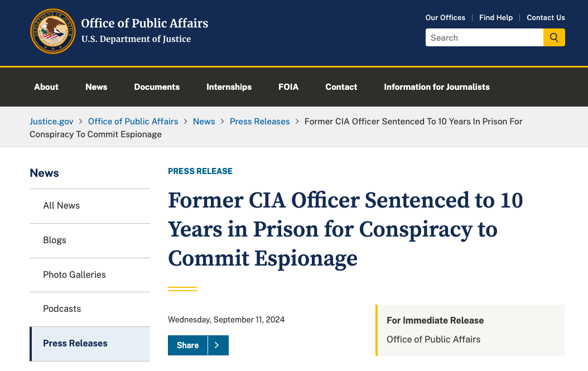Click the Share button
Image resolution: width=588 pixels, height=371 pixels.
188,345
